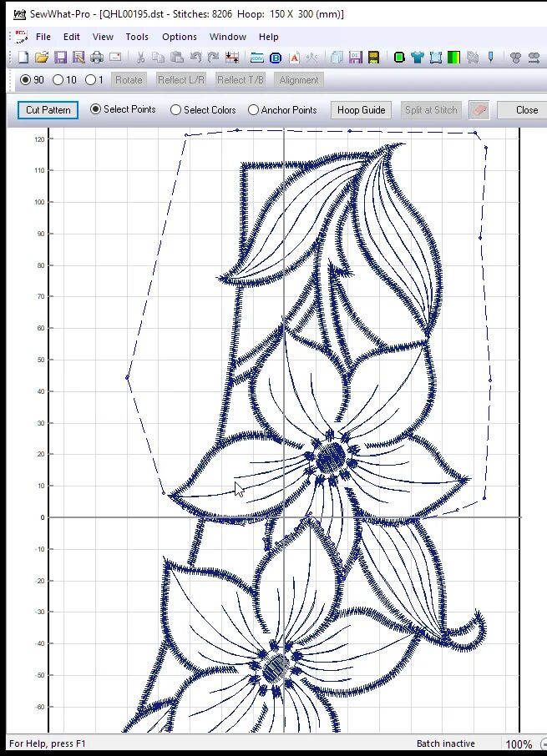Click the SewWhat-Pro document icon beside File
The height and width of the screenshot is (756, 547).
click(x=21, y=37)
